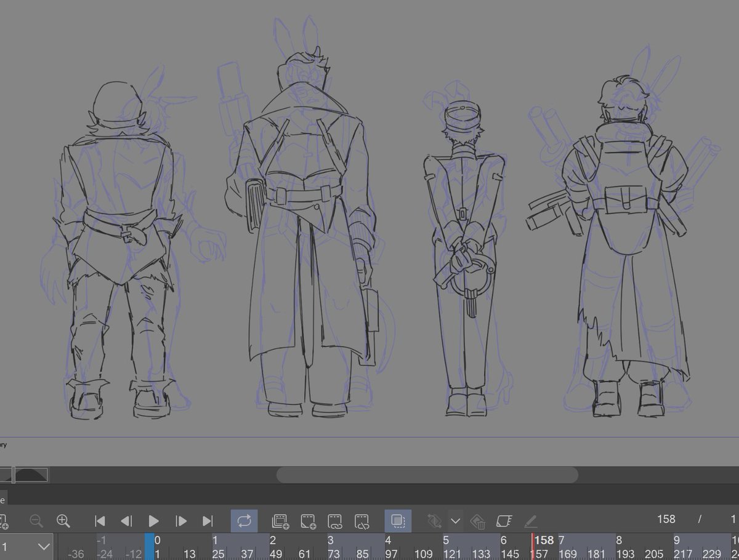Viewport: 739px width, 560px height.
Task: Zoom in the timeline view
Action: [63, 521]
